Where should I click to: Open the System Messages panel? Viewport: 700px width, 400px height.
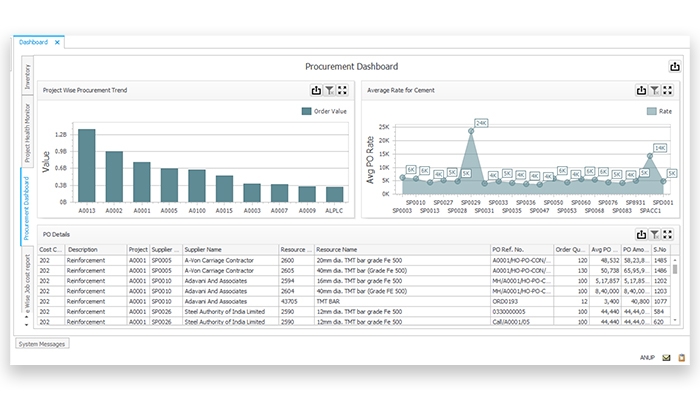(42, 344)
